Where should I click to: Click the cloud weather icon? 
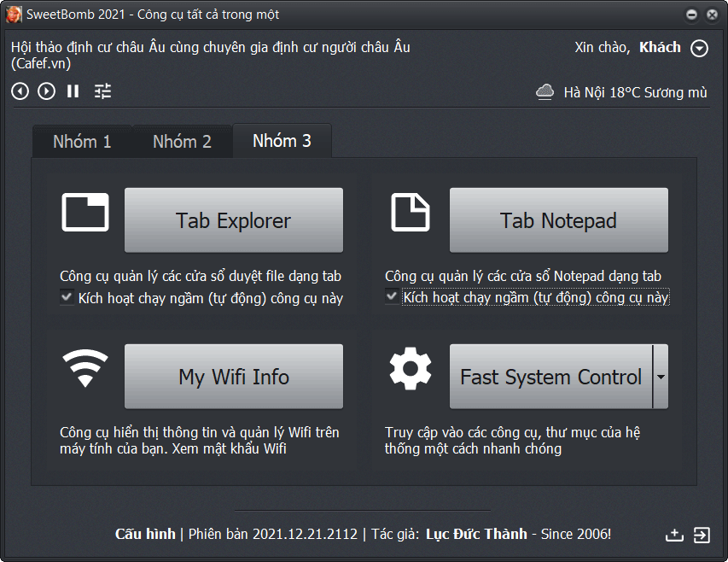[545, 92]
